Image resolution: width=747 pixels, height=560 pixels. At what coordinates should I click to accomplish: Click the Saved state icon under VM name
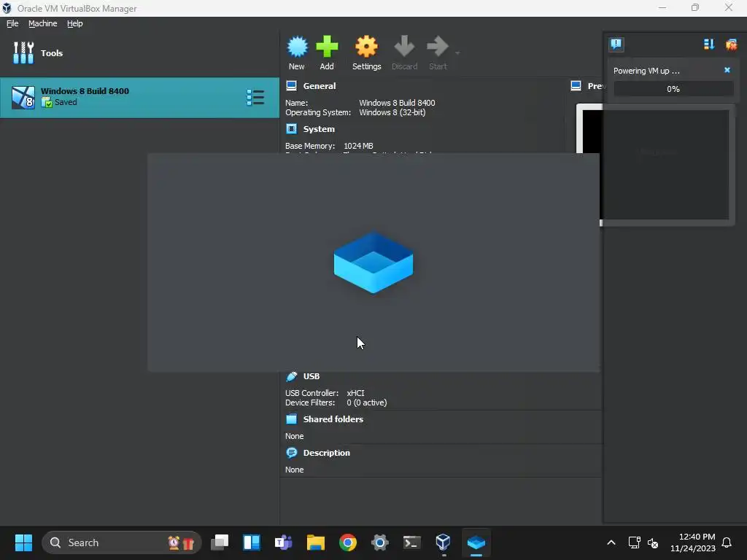coord(47,102)
